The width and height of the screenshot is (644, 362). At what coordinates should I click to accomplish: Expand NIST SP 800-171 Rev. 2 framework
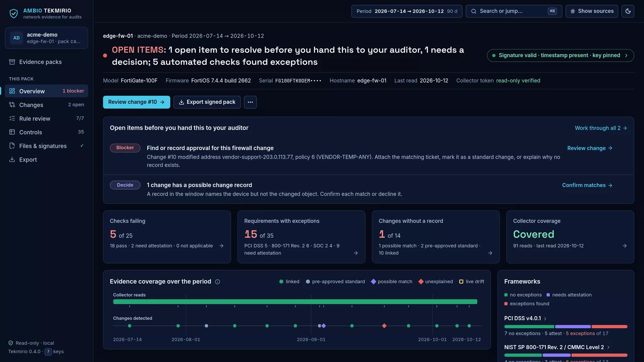point(557,347)
